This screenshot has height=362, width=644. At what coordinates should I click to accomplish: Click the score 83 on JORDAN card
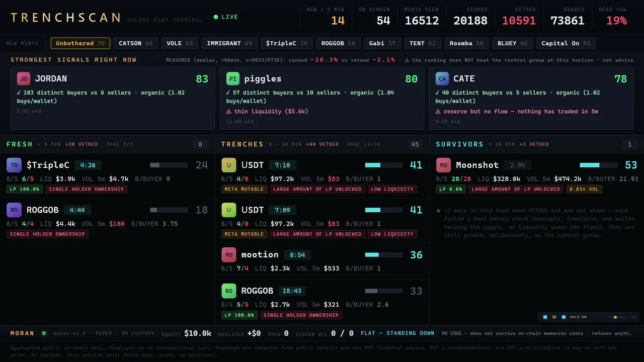pos(202,79)
